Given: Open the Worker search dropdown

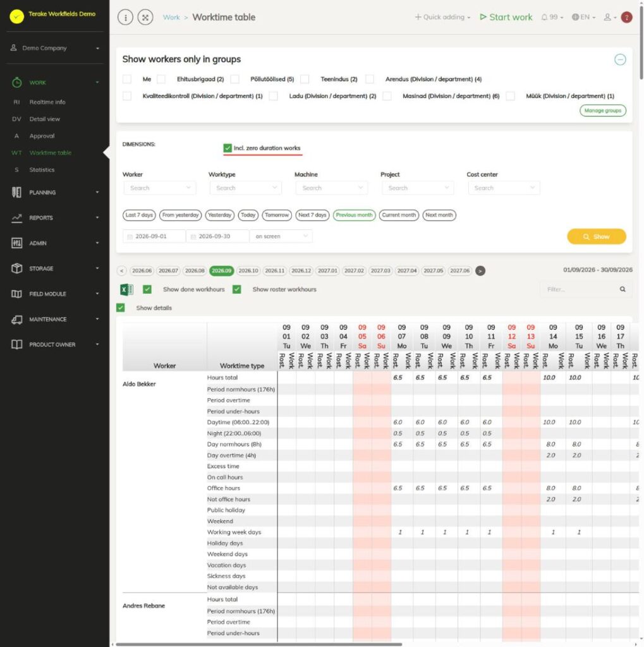Looking at the screenshot, I should click(159, 188).
